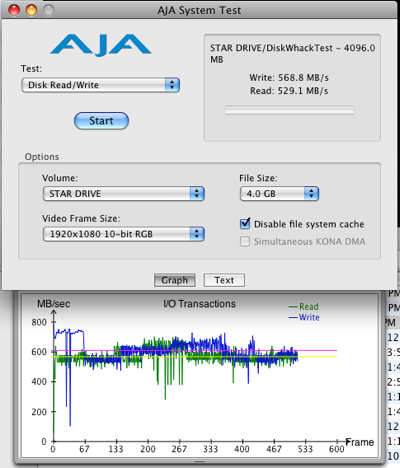The image size is (400, 468).
Task: Click the MB/sec axis label
Action: click(x=54, y=304)
